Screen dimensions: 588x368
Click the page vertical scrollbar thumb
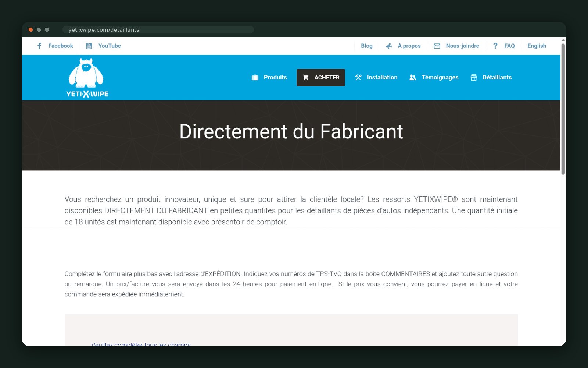(x=563, y=109)
